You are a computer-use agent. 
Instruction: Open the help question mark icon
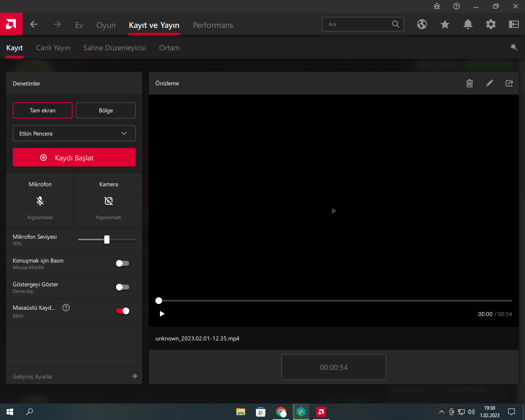pyautogui.click(x=457, y=6)
